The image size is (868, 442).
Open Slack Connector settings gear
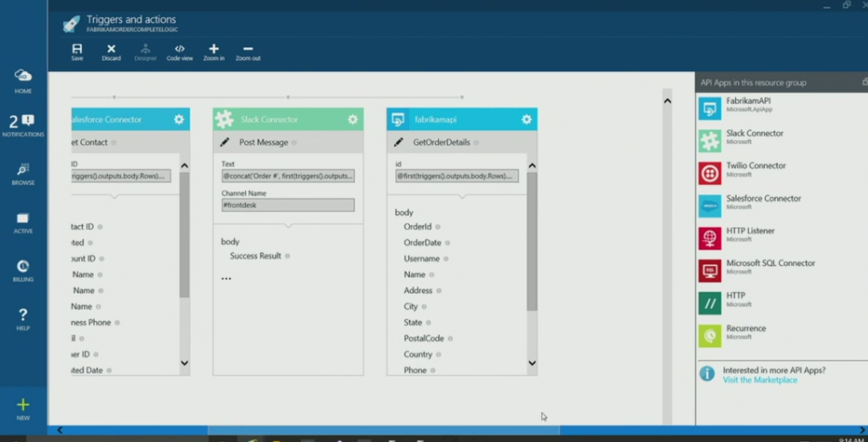352,119
